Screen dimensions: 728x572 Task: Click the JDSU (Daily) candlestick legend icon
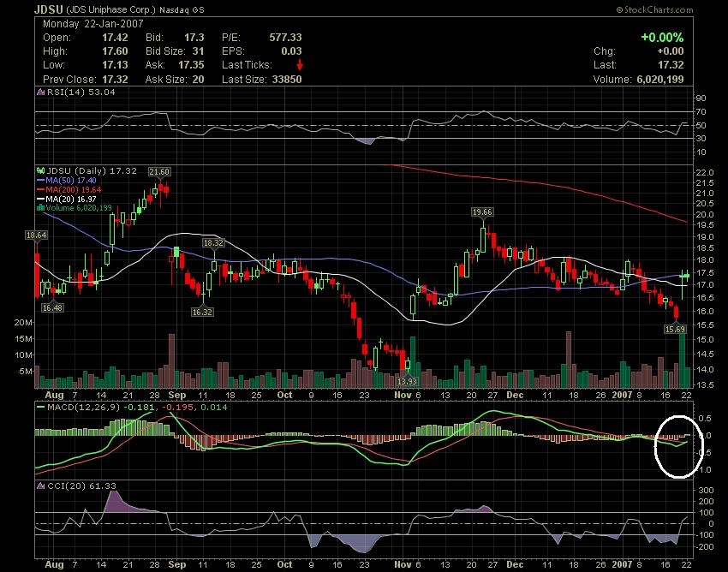tap(40, 171)
